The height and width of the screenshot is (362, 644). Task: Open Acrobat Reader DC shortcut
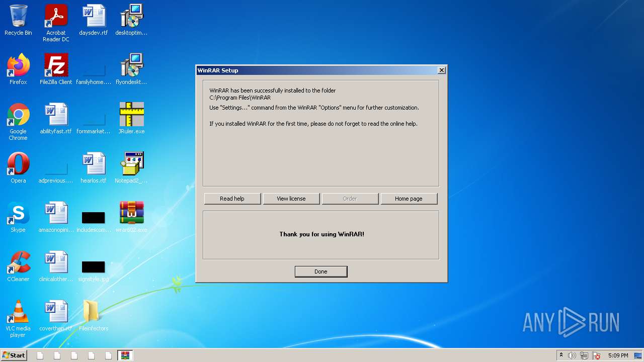(56, 23)
